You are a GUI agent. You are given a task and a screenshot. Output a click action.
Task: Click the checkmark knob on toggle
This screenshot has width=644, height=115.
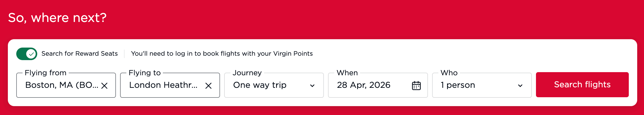pyautogui.click(x=31, y=54)
